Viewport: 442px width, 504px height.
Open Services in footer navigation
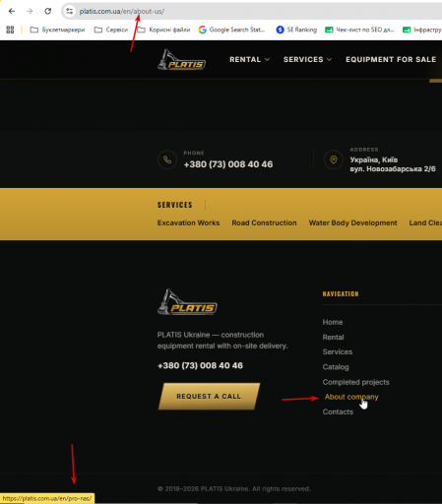pyautogui.click(x=338, y=351)
